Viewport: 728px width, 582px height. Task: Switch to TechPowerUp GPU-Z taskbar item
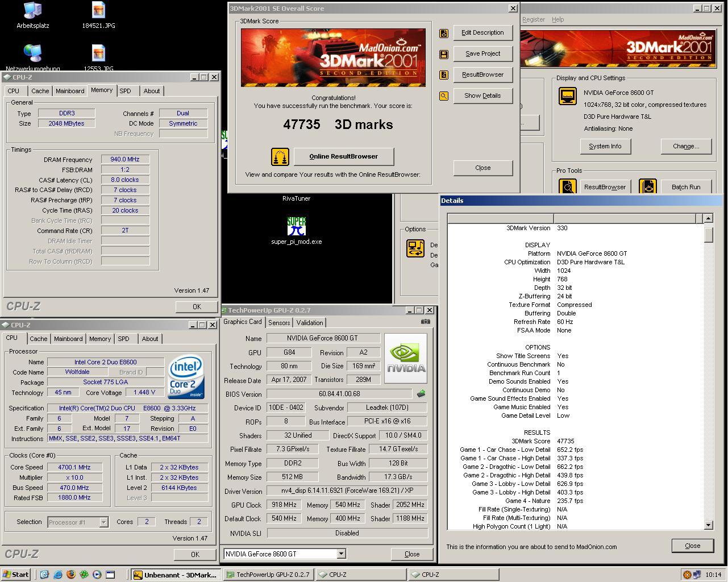[268, 575]
